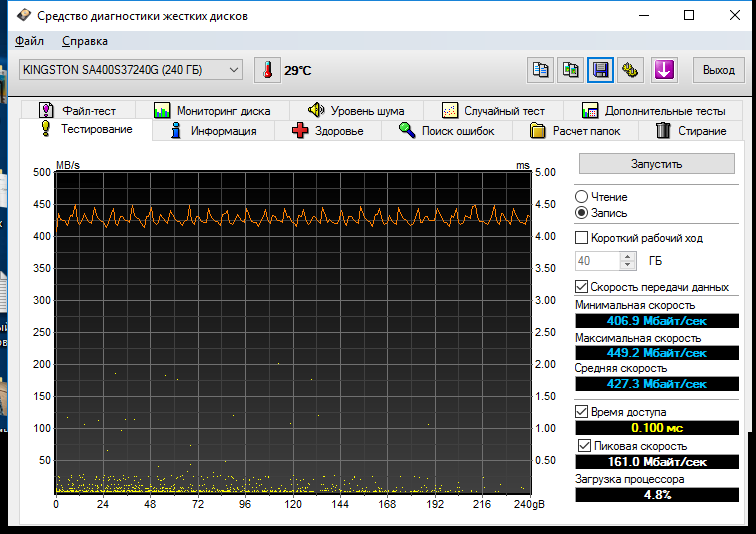Enable the Короткий рабочий ход checkbox
756x534 pixels.
(582, 238)
